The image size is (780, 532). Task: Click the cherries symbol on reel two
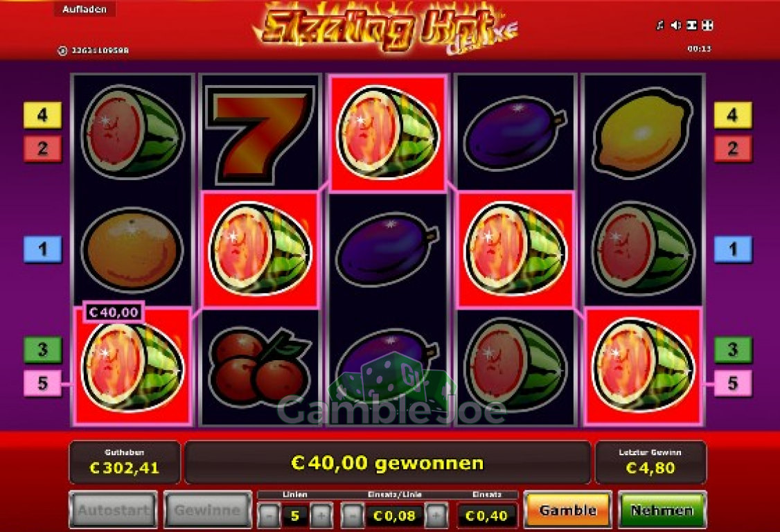click(x=259, y=366)
